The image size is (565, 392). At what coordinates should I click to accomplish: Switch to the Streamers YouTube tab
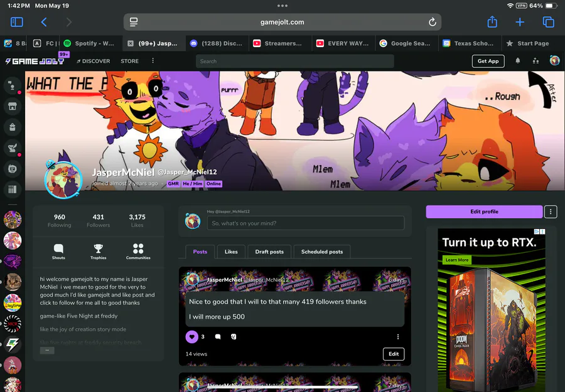coord(281,43)
